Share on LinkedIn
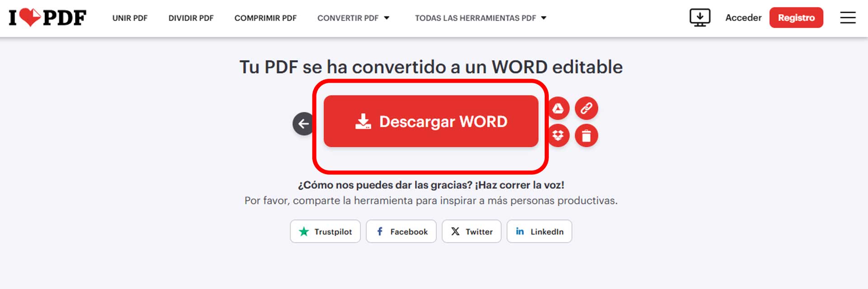 pos(539,231)
